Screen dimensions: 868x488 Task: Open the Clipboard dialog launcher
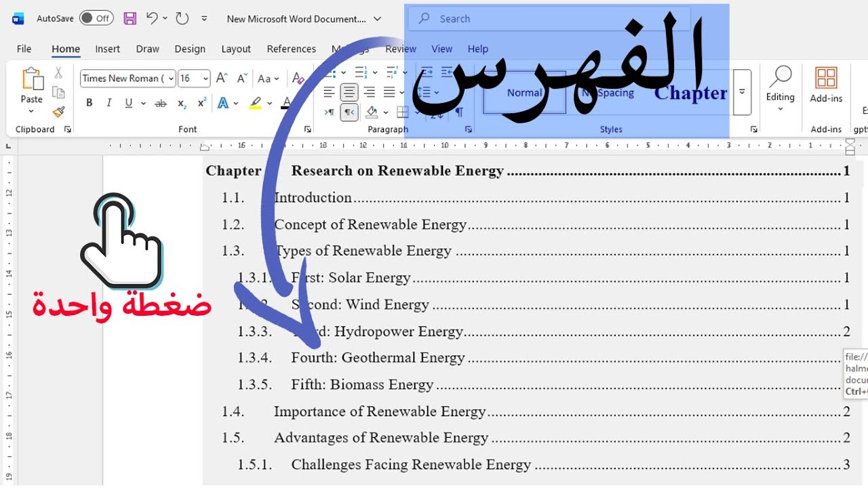(68, 129)
